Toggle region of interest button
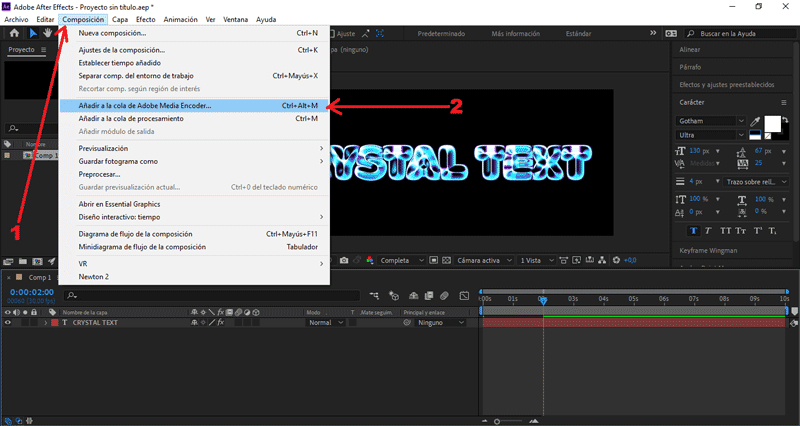 (433, 260)
